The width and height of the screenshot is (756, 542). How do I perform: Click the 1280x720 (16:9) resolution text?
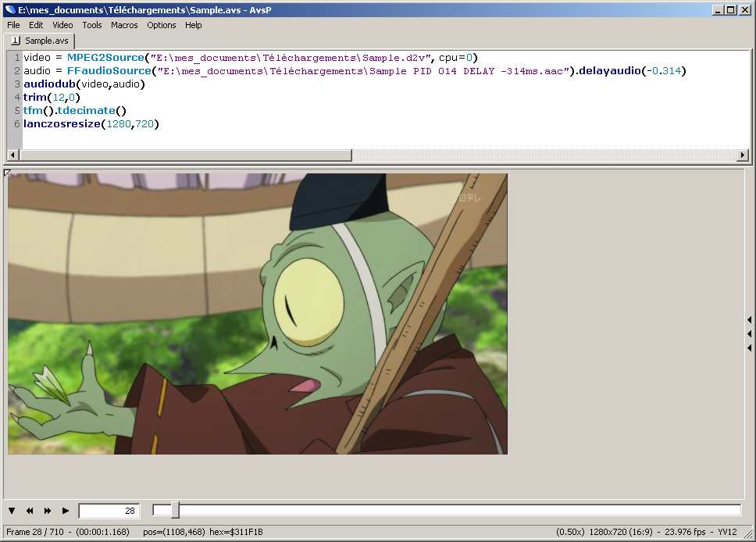[x=621, y=532]
